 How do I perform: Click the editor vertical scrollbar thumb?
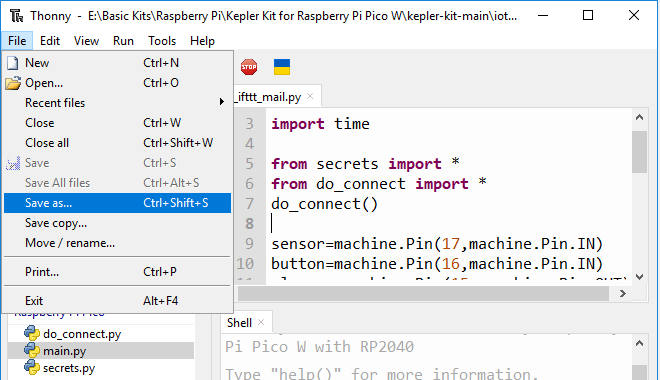tap(639, 151)
